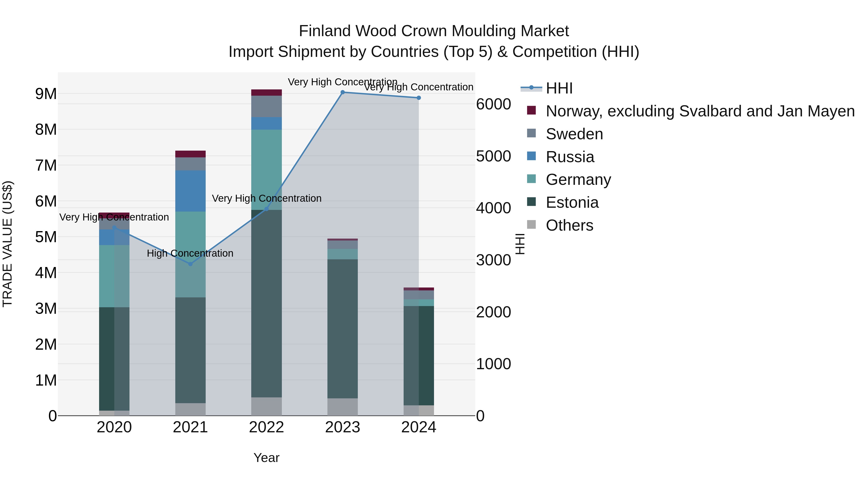Click the 2023 x-axis label
Screen dimensions: 868x488
tap(343, 427)
